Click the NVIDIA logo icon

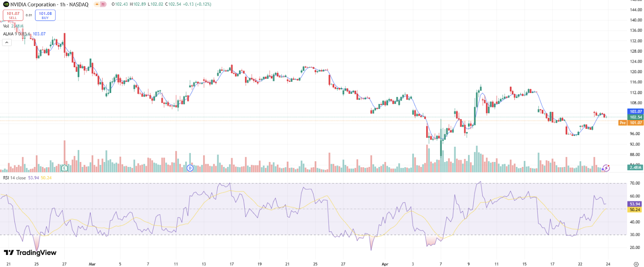(x=6, y=4)
